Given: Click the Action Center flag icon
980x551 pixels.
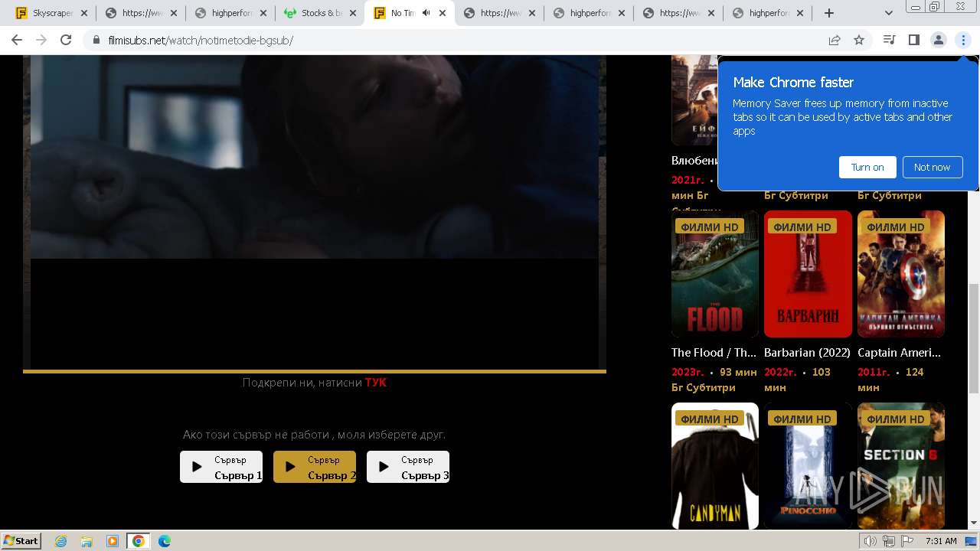Looking at the screenshot, I should point(907,541).
